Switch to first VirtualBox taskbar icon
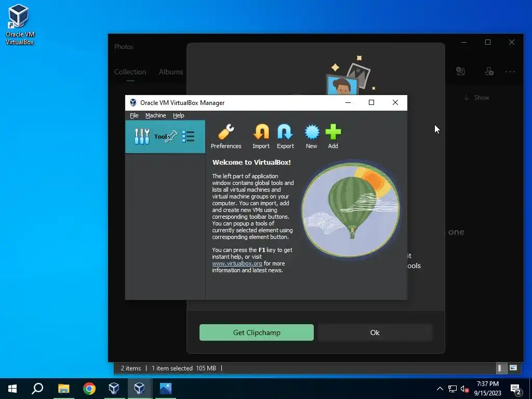Screen dimensions: 532x399 114,389
